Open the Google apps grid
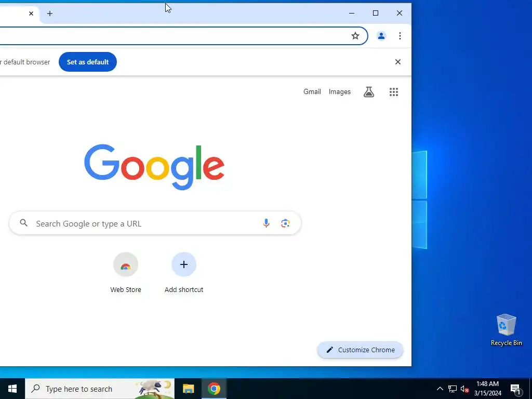Viewport: 532px width, 399px height. 394,91
